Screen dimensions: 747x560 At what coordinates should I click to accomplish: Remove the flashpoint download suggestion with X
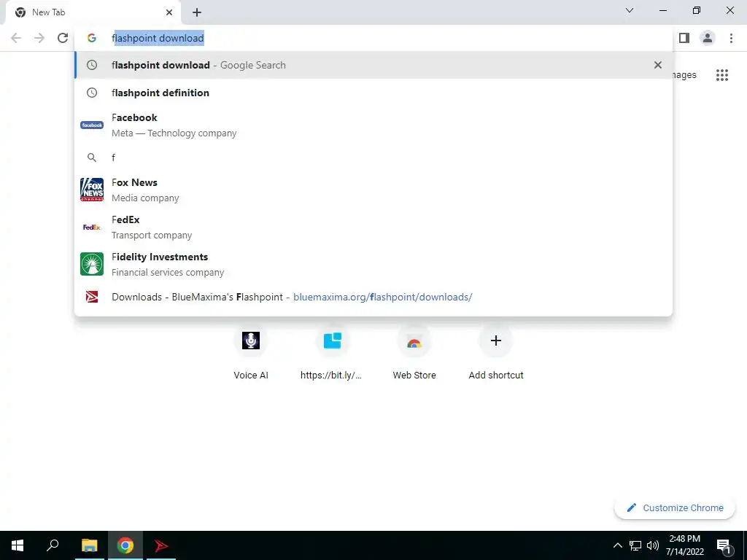[x=658, y=65]
